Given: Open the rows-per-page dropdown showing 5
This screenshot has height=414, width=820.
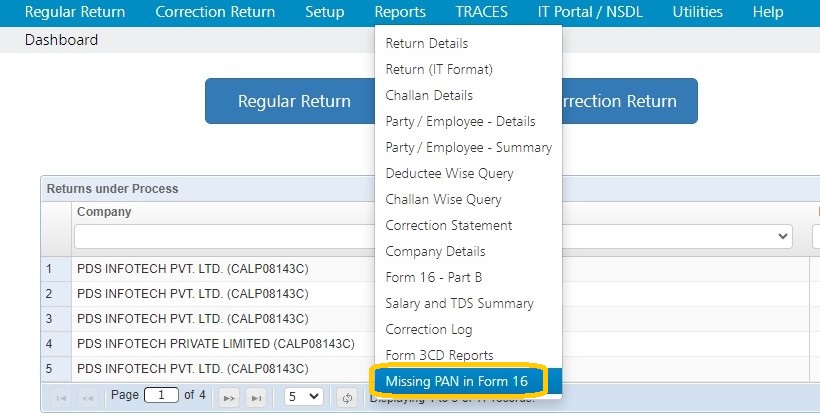Looking at the screenshot, I should [x=304, y=397].
